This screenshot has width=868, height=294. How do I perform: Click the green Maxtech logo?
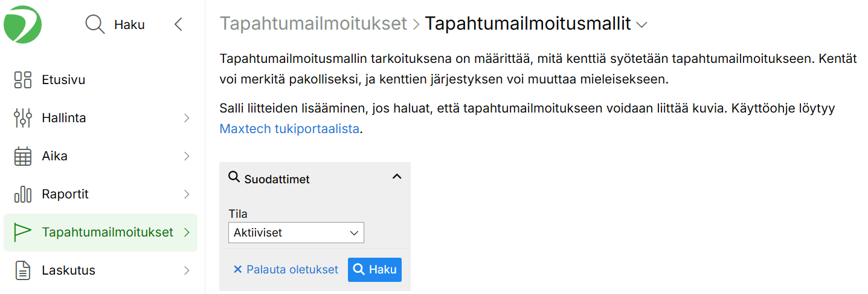click(x=23, y=24)
